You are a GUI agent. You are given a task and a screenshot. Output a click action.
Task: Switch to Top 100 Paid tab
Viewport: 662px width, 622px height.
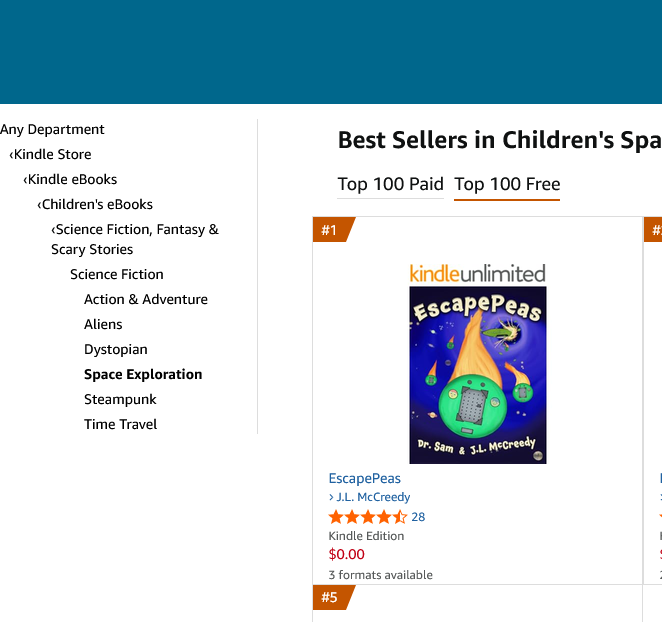391,184
